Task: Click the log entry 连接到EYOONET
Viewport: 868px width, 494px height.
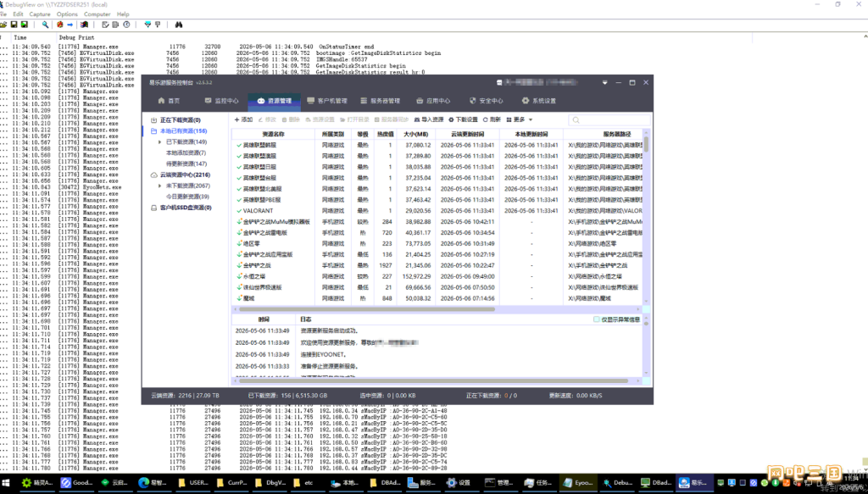Action: point(323,354)
